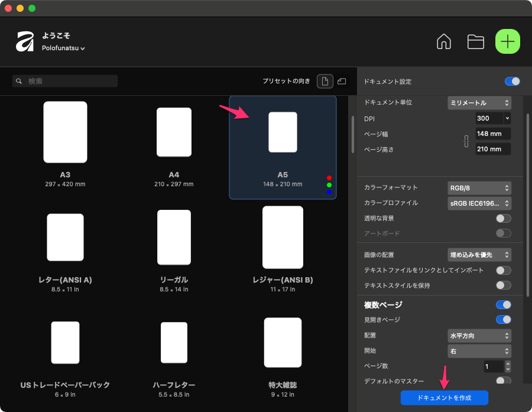Open the カラーフォーマット RGB/8 dropdown
The height and width of the screenshot is (412, 532).
tap(479, 188)
